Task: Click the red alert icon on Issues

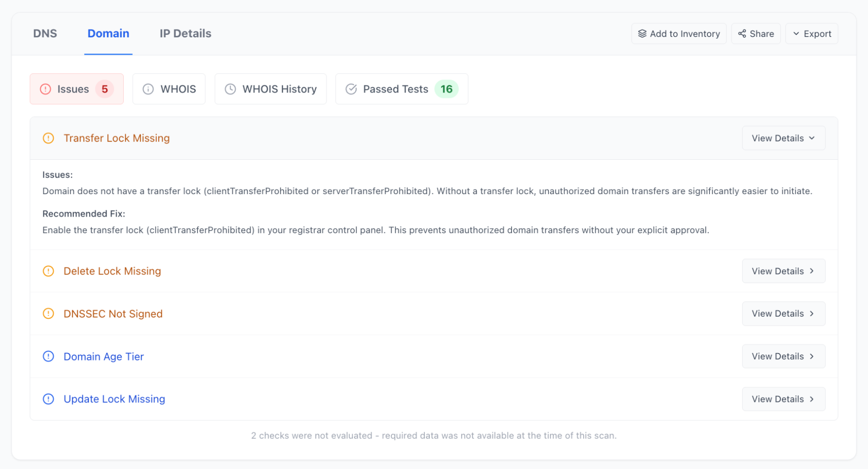Action: [x=46, y=89]
